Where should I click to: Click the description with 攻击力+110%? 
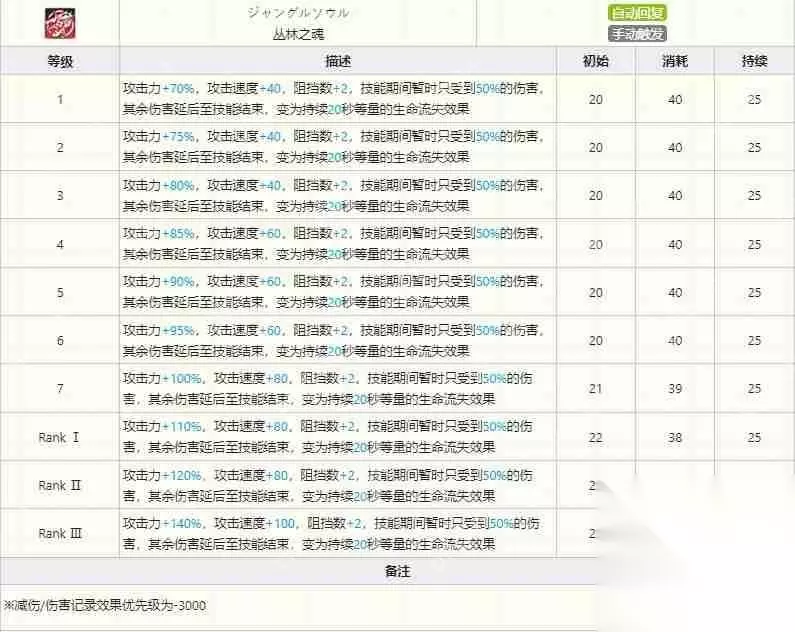click(328, 437)
